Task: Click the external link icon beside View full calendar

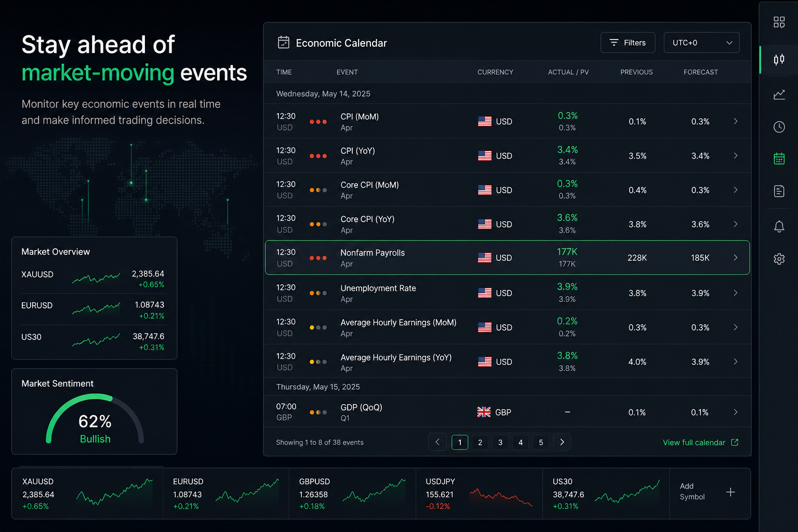Action: coord(735,442)
